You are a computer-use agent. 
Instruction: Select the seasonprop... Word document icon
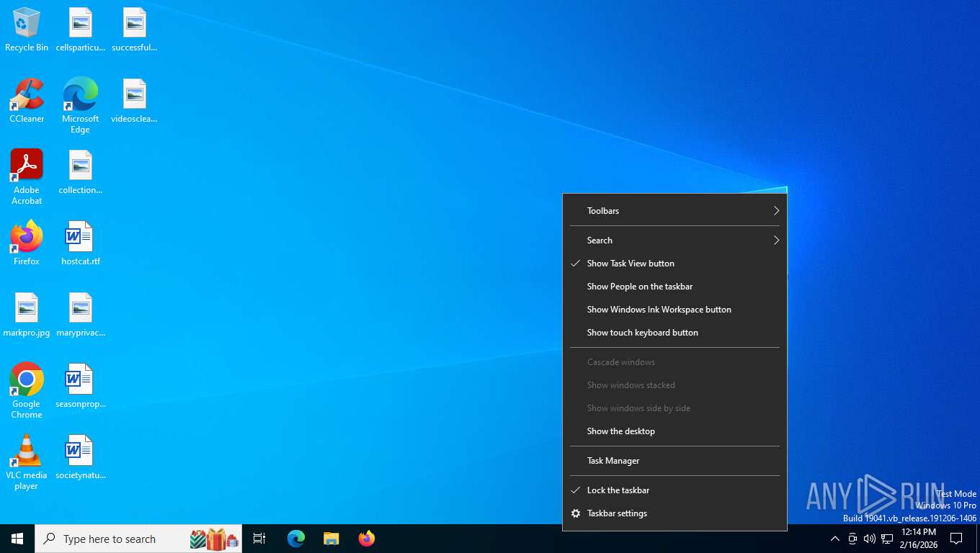click(x=81, y=386)
